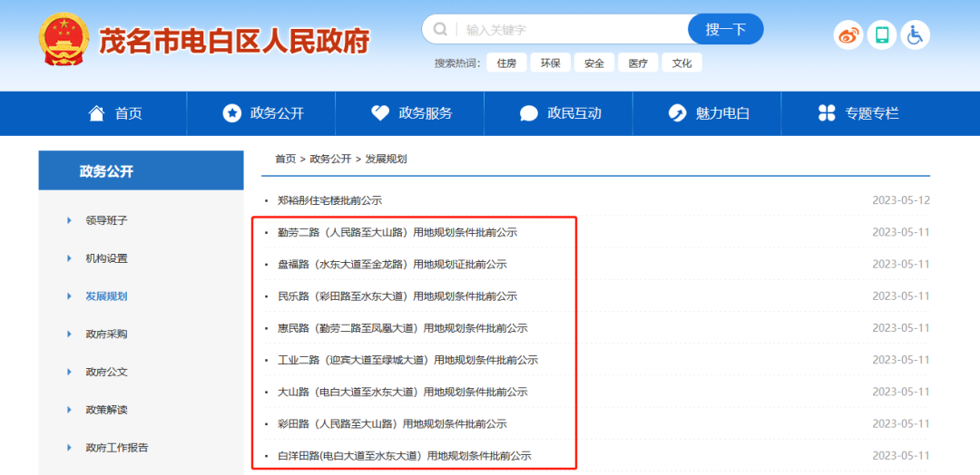Click the arrow beside 领导班子

point(69,220)
